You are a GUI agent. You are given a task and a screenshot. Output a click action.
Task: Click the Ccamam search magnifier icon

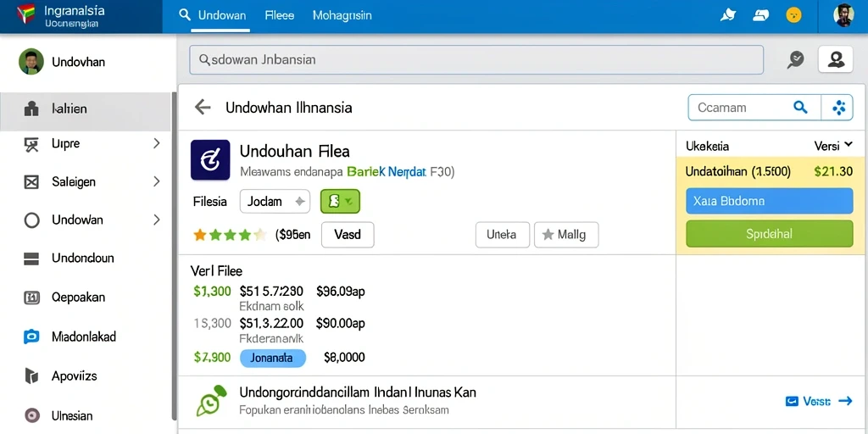(800, 108)
